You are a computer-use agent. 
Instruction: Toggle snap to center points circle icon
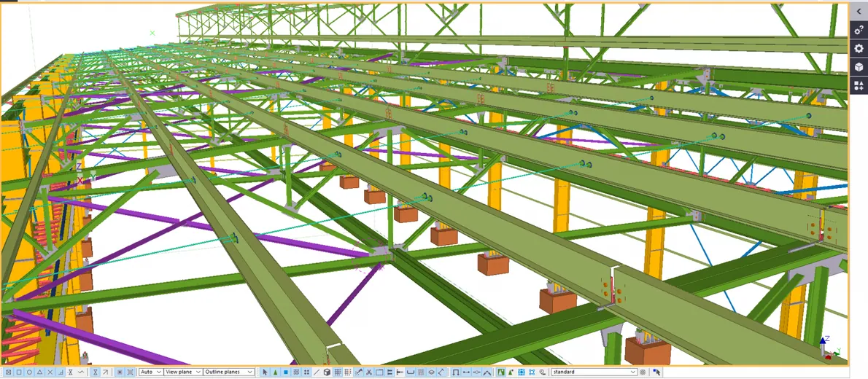[29, 372]
